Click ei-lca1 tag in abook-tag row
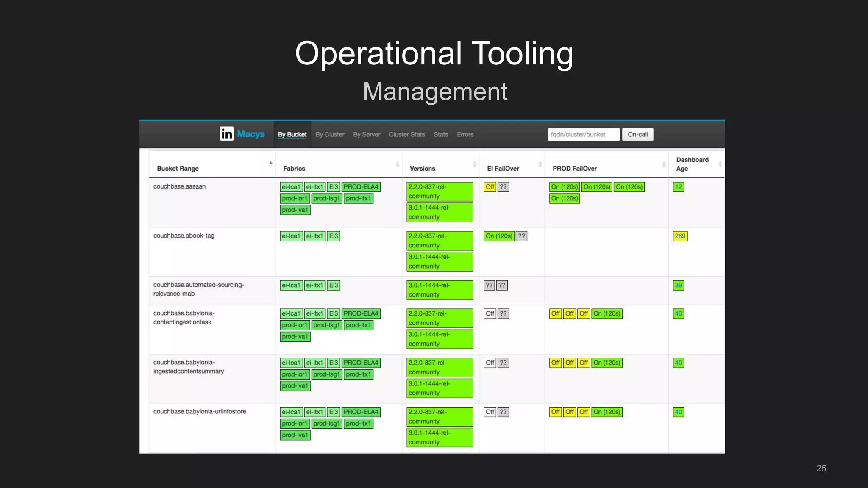 pos(291,236)
